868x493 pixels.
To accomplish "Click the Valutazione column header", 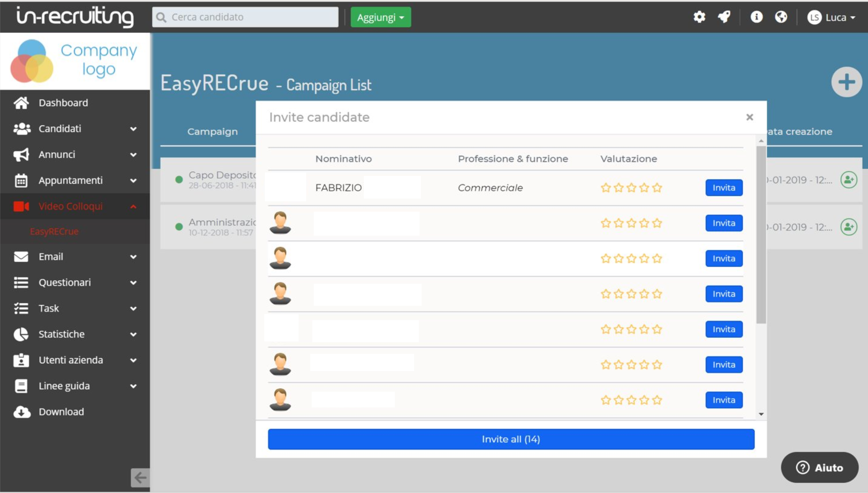I will pos(628,159).
